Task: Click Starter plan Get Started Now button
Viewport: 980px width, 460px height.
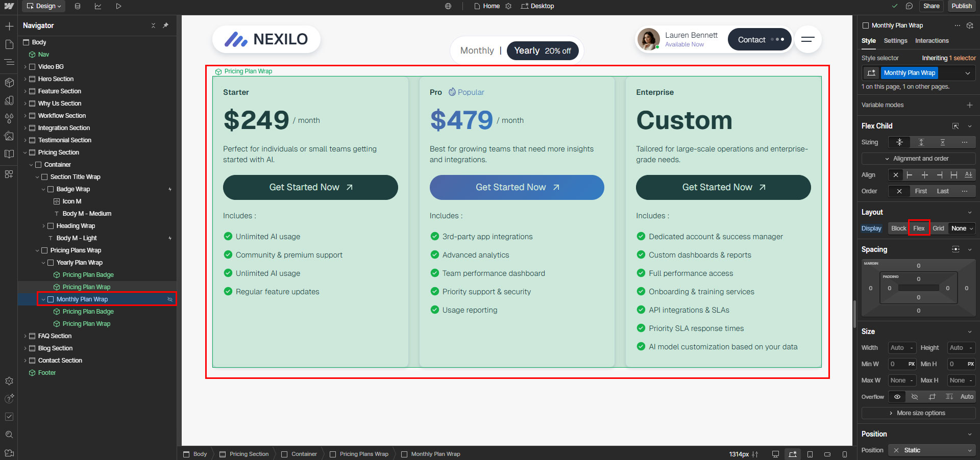Action: tap(310, 187)
